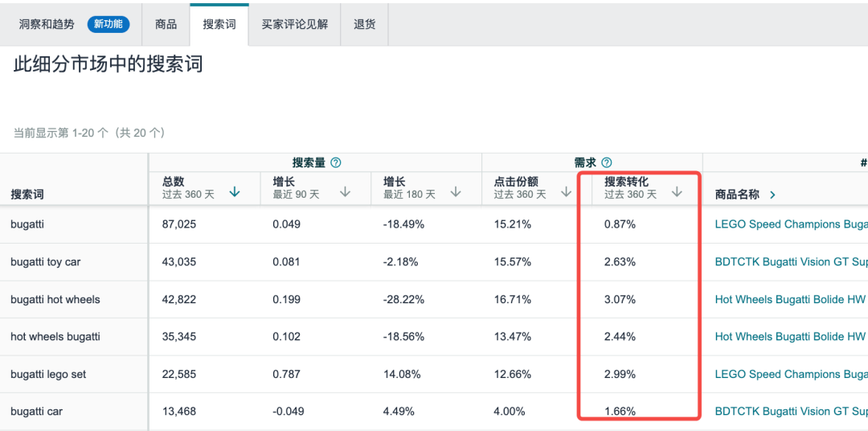Click the 此细分市场中的搜索词 heading
Image resolution: width=868 pixels, height=431 pixels.
(108, 64)
